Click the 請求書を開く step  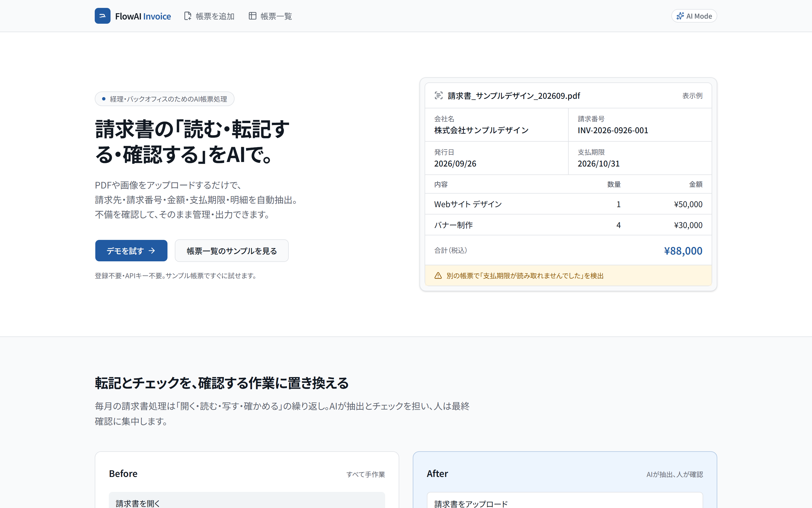point(247,500)
